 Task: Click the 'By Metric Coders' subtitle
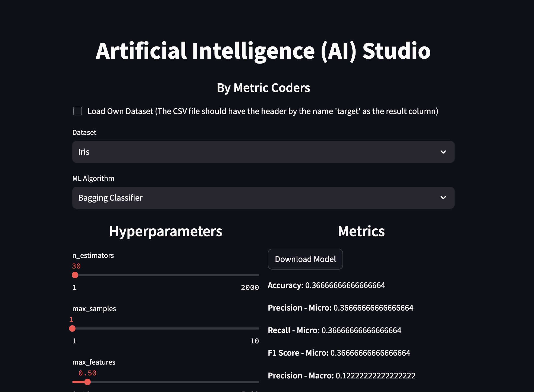point(263,88)
